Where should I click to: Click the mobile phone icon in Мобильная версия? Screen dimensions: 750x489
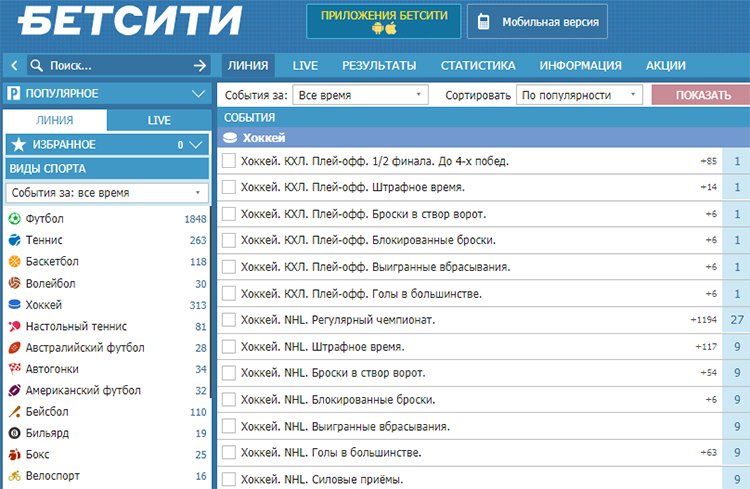coord(483,22)
